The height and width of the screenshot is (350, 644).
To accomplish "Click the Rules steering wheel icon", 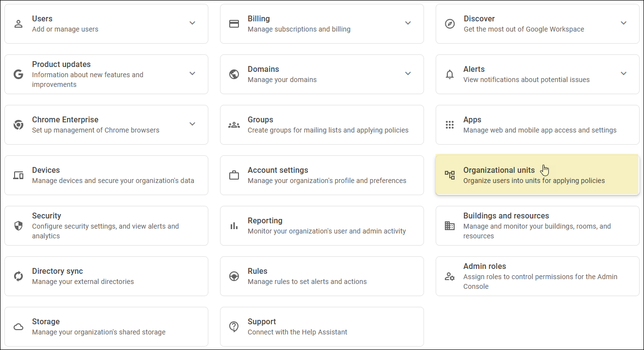I will 234,276.
